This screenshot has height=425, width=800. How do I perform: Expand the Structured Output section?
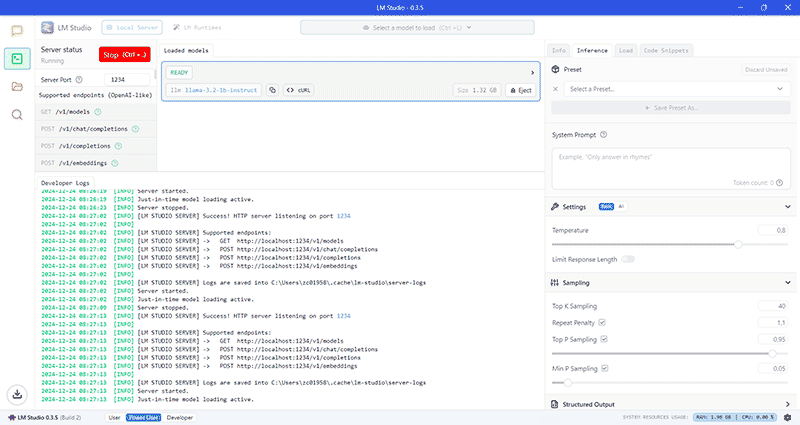coord(788,404)
